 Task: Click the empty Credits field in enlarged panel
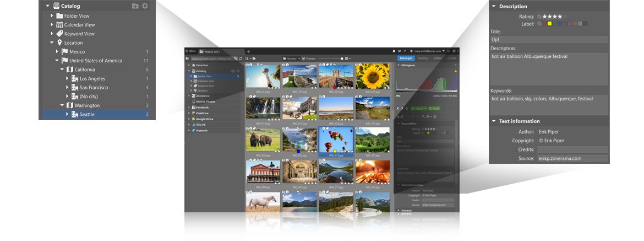click(572, 149)
